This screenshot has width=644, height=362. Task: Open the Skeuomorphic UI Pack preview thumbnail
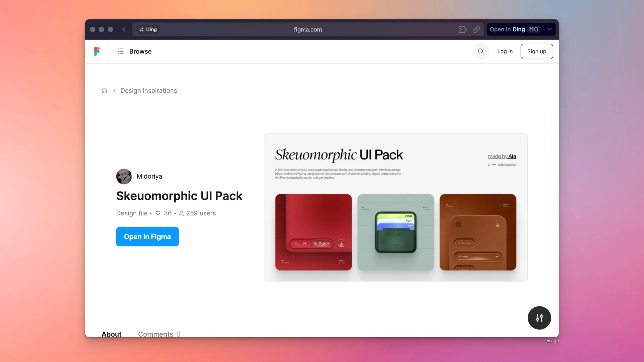pos(396,207)
